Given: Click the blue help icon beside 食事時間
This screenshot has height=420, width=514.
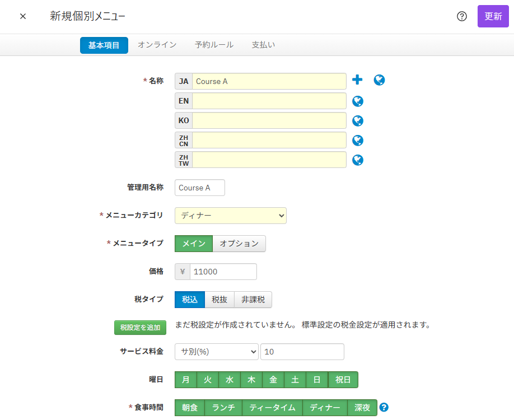Looking at the screenshot, I should click(x=384, y=407).
